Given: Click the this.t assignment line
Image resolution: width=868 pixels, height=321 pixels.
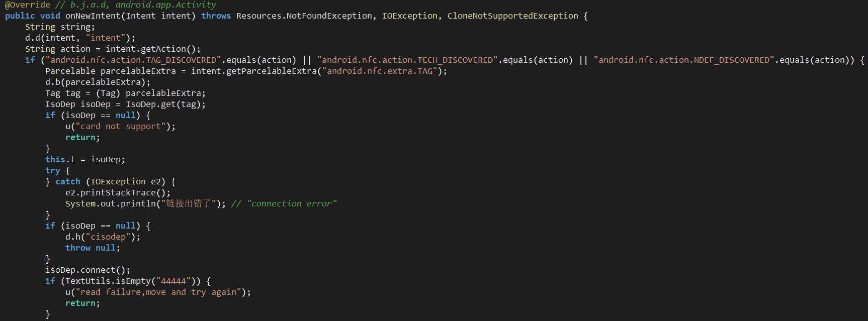Looking at the screenshot, I should (x=85, y=160).
